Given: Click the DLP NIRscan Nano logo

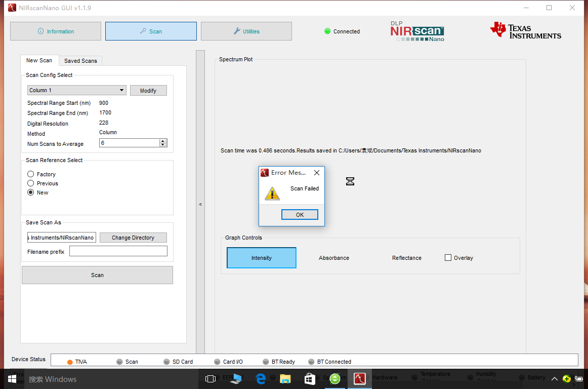Looking at the screenshot, I should click(x=417, y=31).
